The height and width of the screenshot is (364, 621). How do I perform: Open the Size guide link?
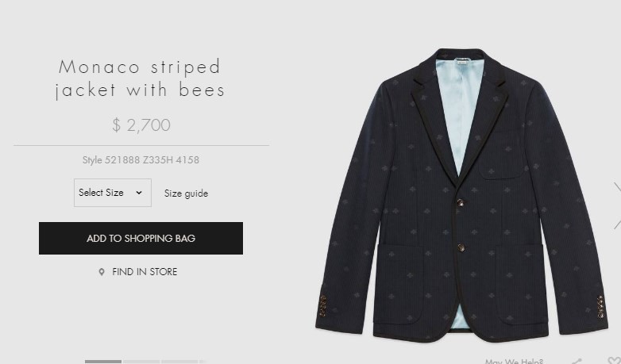click(x=186, y=193)
